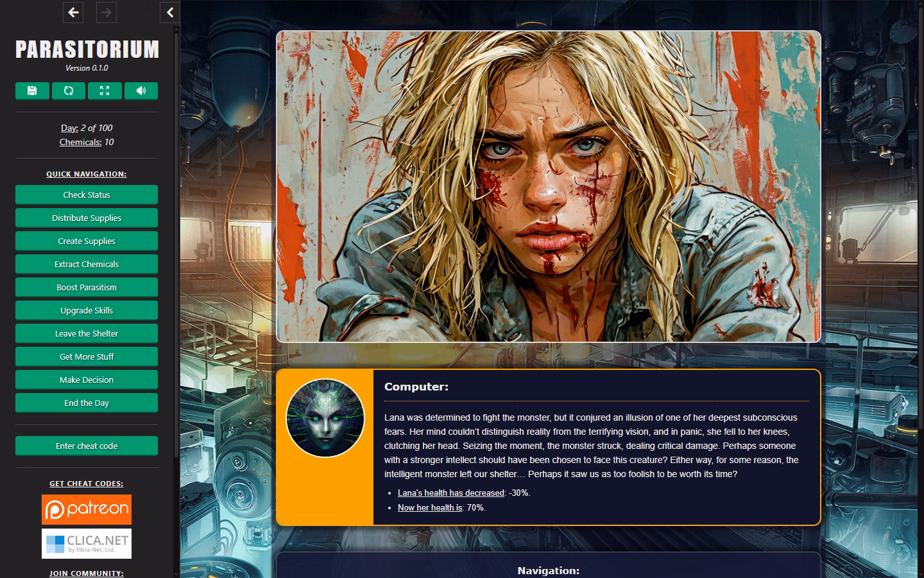
Task: Click the PARASITORIUM title
Action: [x=87, y=49]
